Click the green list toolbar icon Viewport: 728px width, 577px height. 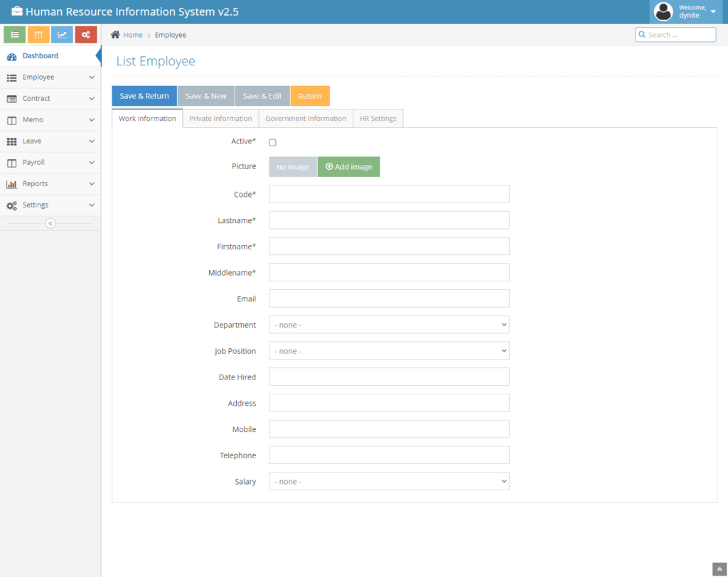[x=14, y=34]
